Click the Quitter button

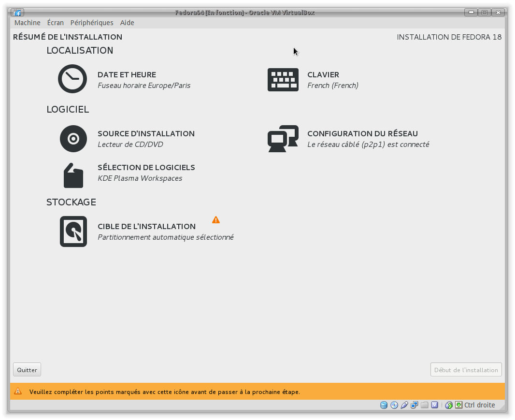(27, 370)
